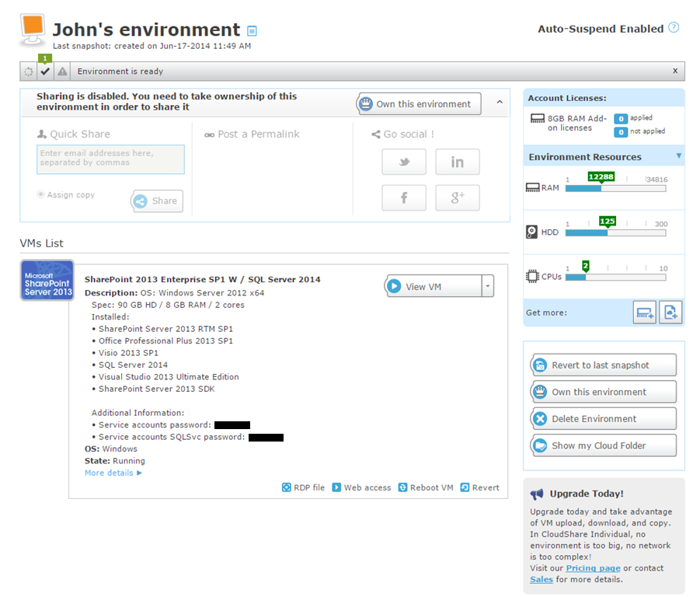Click the Quick Share email input field
Viewport: 700px width, 597px height.
(x=111, y=159)
